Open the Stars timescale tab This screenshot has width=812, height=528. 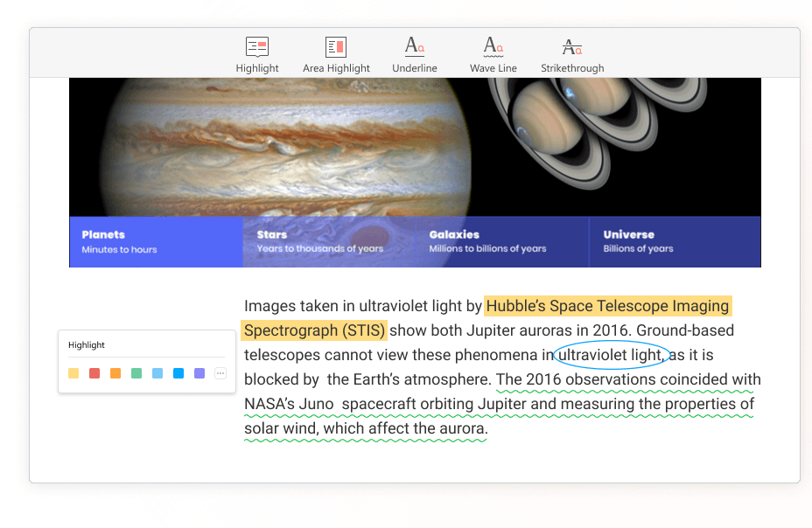329,242
